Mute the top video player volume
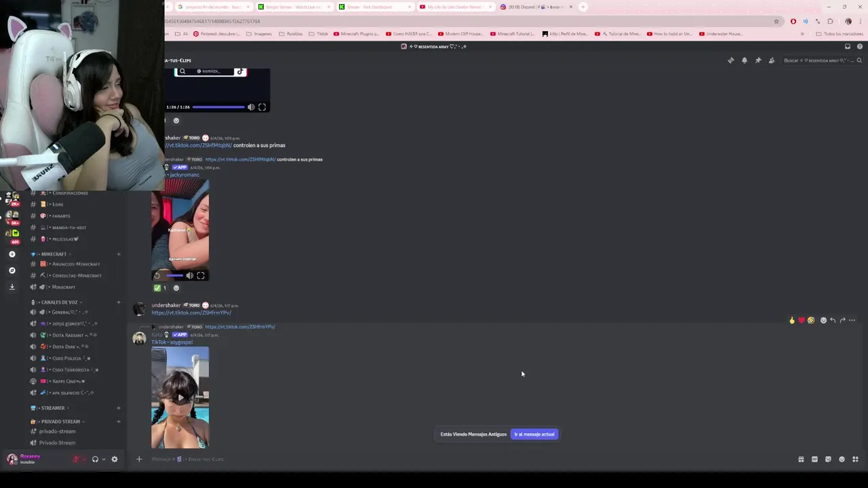Image resolution: width=868 pixels, height=488 pixels. pyautogui.click(x=251, y=107)
